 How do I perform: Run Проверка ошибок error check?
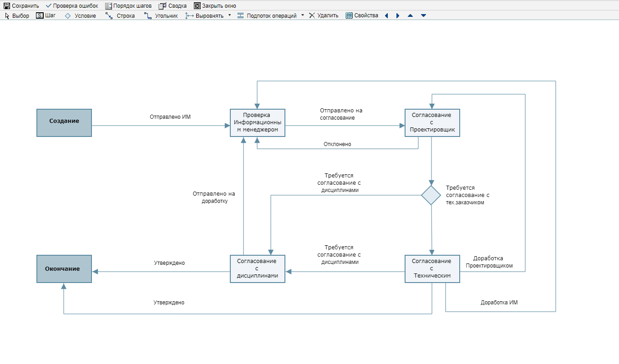pos(72,6)
